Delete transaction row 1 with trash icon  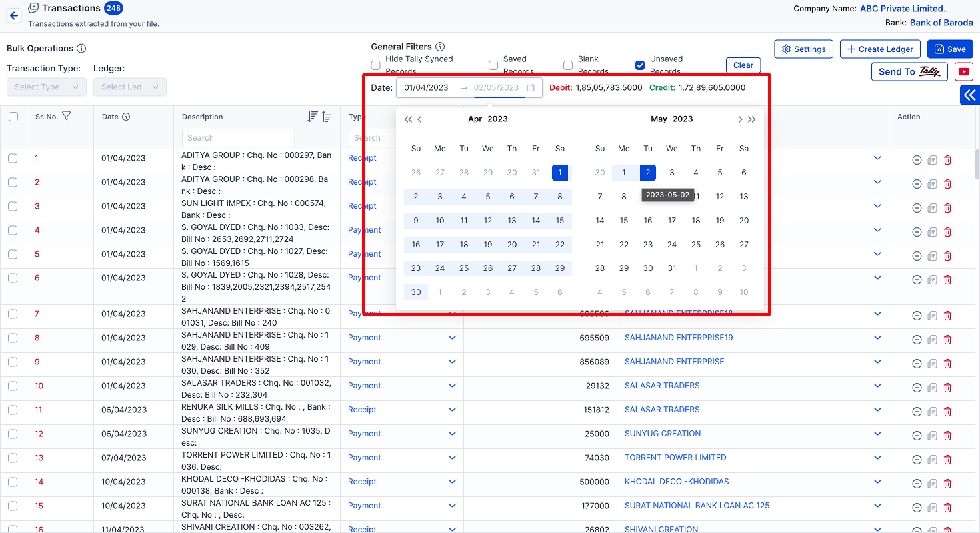point(947,160)
